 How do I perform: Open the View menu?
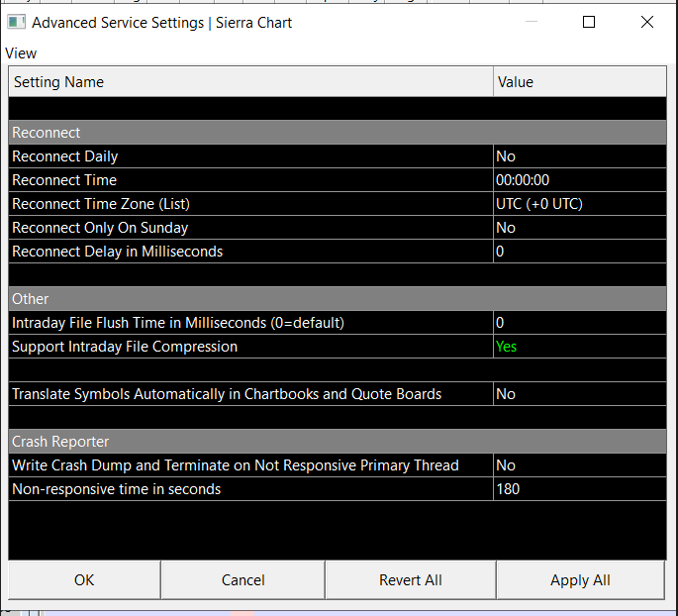click(x=21, y=53)
